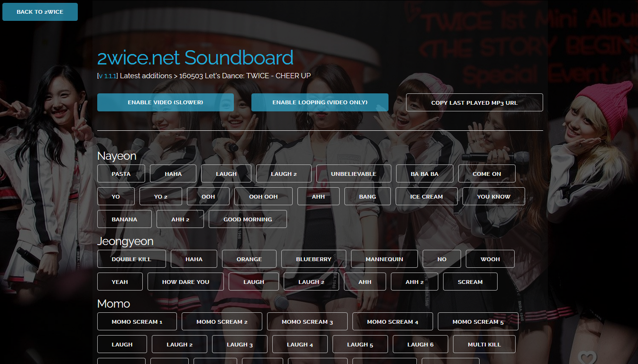Play Nayeon's Haha sound
638x364 pixels.
pos(173,173)
